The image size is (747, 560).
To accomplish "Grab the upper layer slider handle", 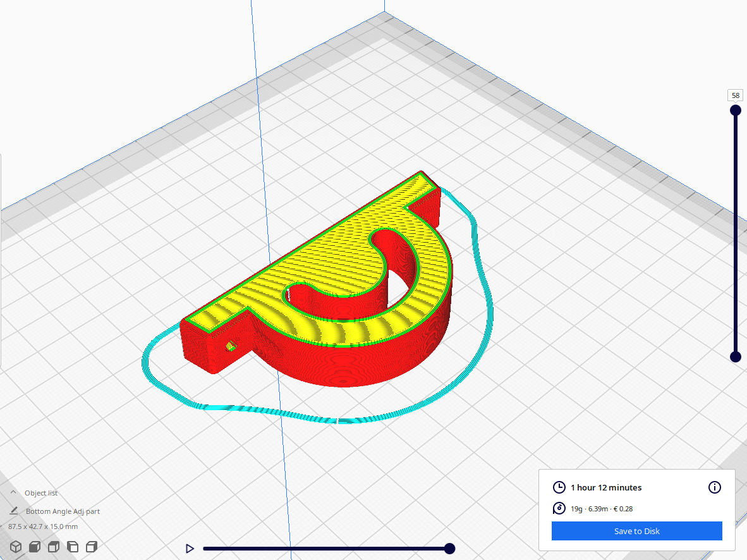I will click(736, 111).
